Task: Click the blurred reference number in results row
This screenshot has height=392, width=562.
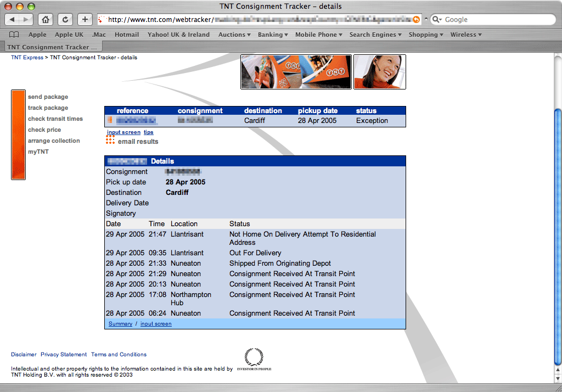Action: 136,120
